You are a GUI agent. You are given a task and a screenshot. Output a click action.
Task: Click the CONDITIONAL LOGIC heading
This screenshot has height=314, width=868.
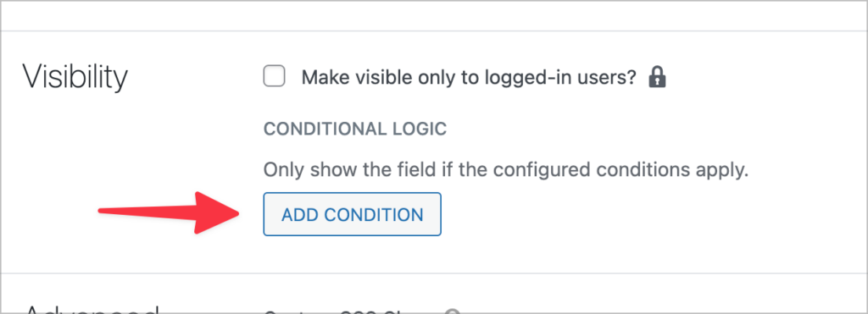(x=355, y=129)
